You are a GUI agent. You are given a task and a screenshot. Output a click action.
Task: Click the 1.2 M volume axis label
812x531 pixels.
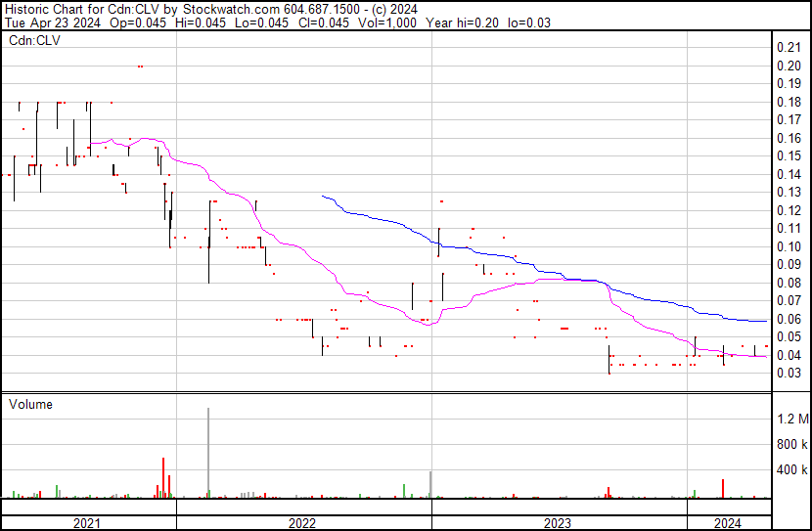click(x=792, y=420)
